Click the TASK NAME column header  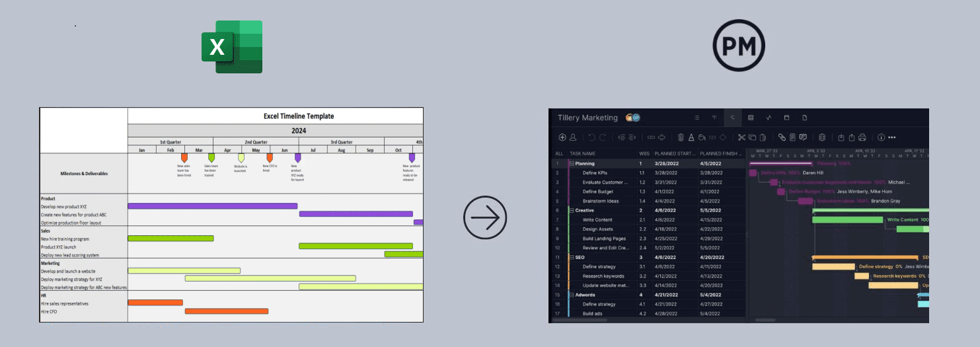pos(583,153)
